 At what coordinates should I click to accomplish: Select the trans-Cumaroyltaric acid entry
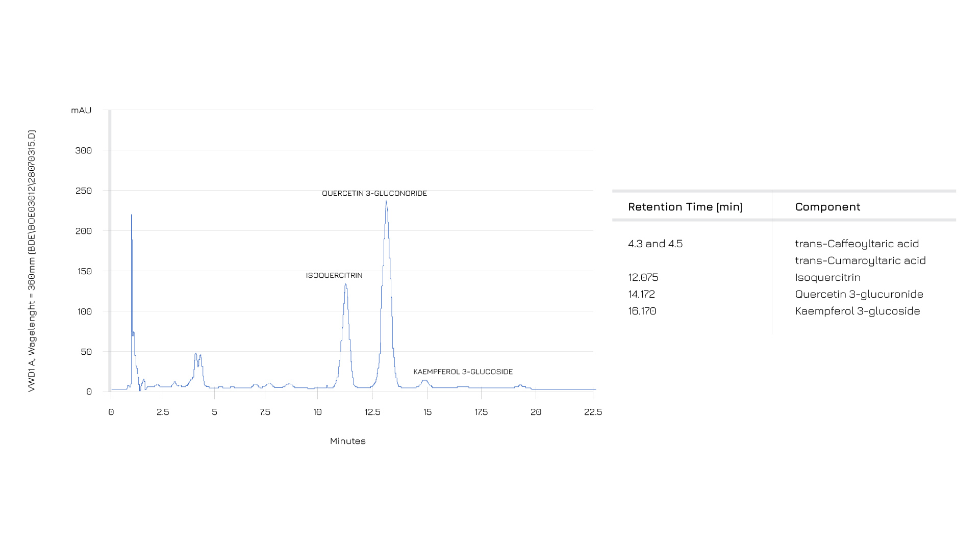pyautogui.click(x=860, y=260)
